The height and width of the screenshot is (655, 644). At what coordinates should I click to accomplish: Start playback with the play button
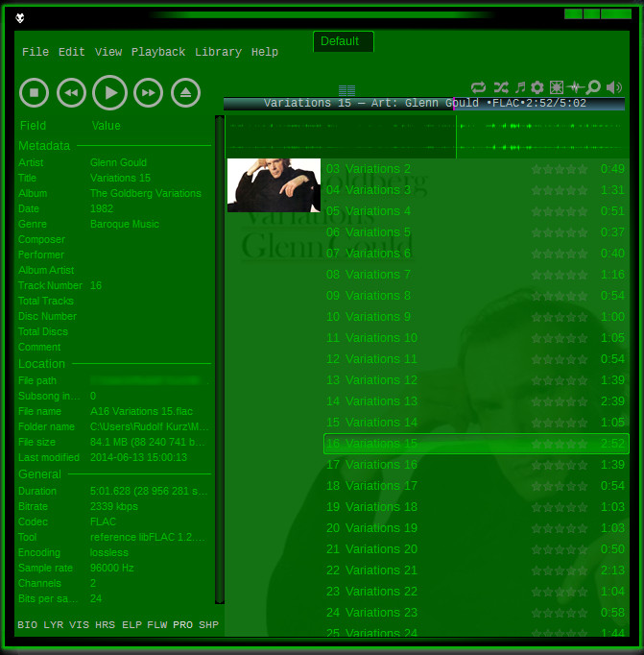click(x=109, y=93)
